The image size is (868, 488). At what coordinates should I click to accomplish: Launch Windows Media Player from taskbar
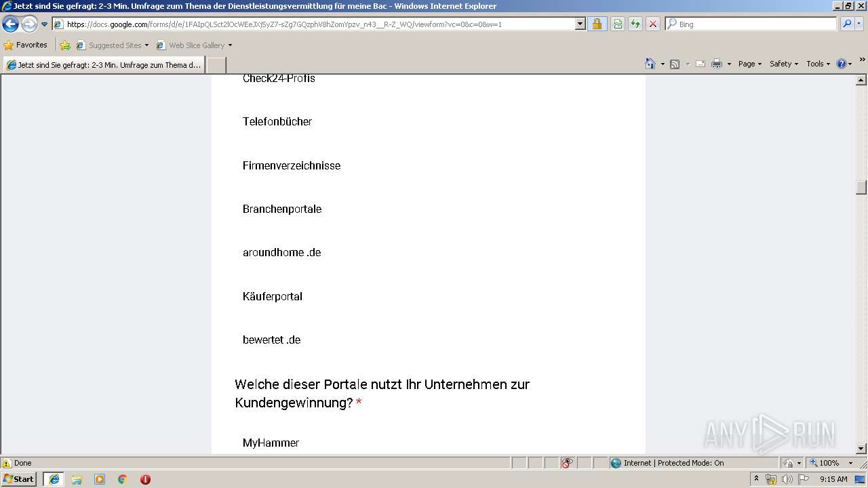[x=100, y=479]
